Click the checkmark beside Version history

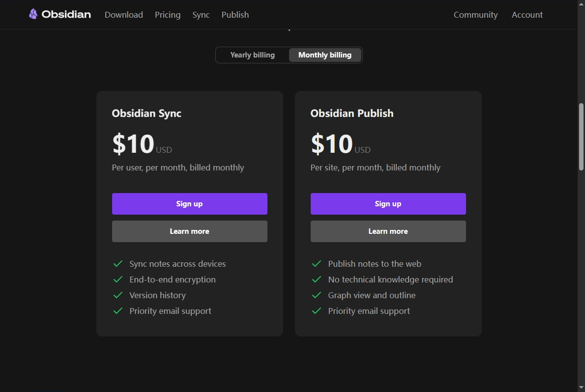118,295
